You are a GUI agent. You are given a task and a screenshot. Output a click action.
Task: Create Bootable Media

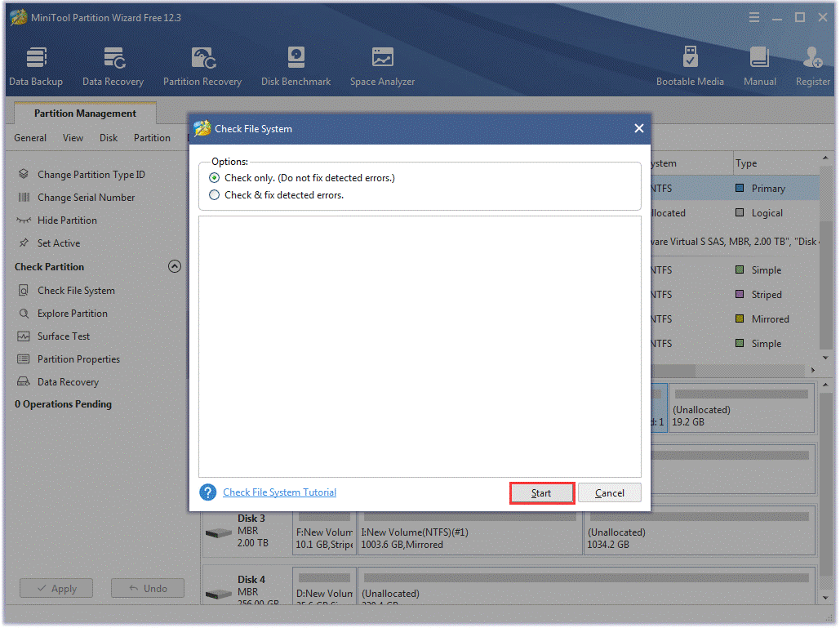coord(690,66)
